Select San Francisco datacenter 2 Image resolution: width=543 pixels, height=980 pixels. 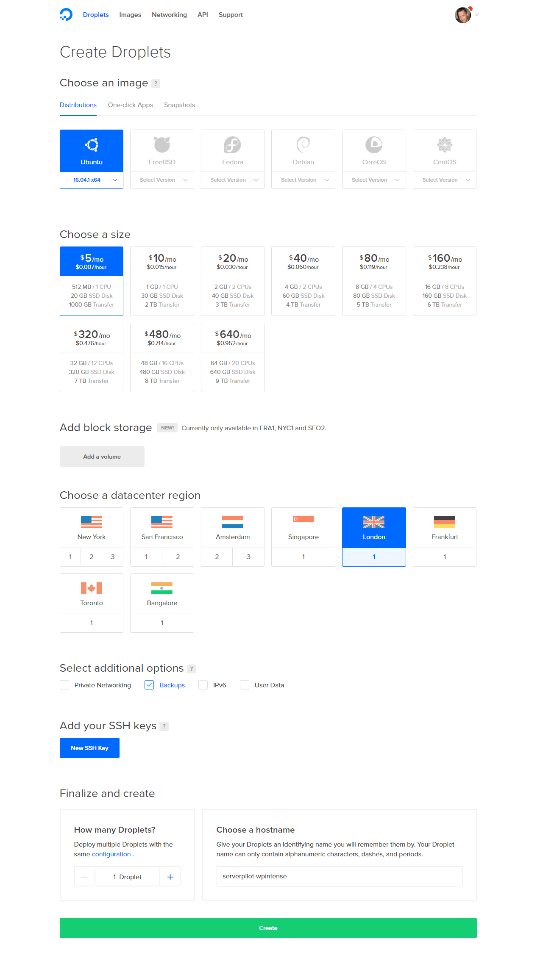click(x=178, y=557)
